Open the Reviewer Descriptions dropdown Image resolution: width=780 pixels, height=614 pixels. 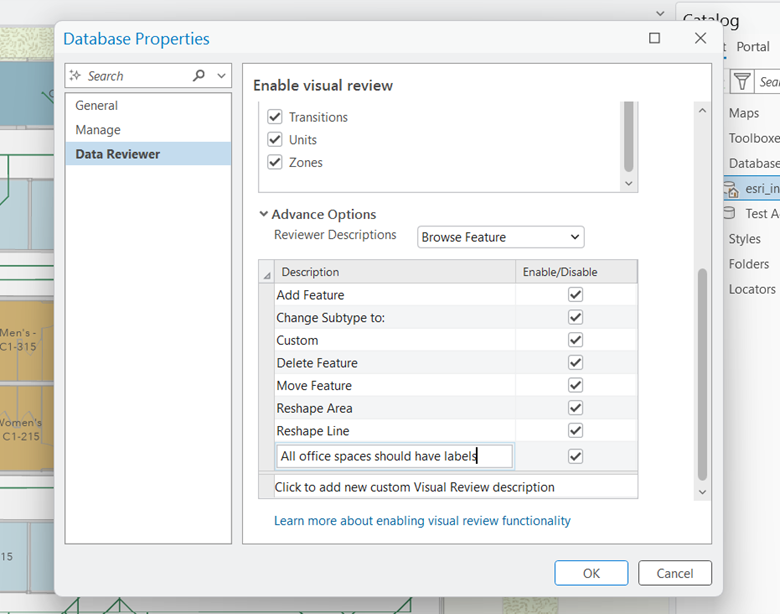[x=500, y=237]
